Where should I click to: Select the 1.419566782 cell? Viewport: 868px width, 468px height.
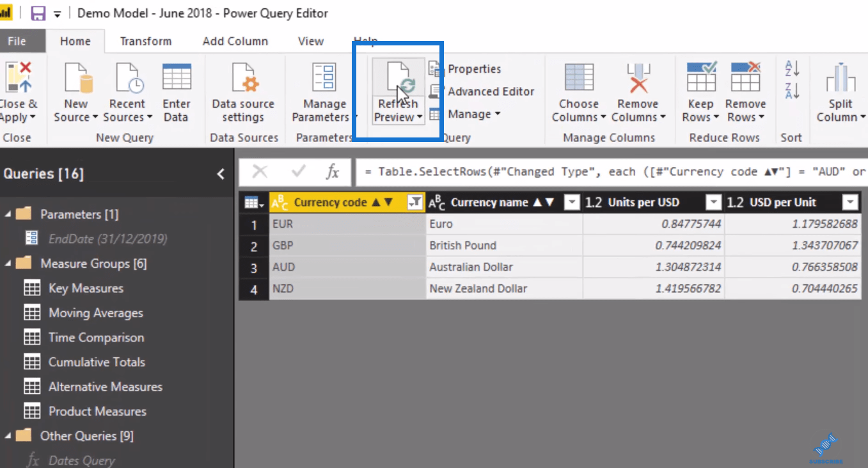tap(654, 288)
